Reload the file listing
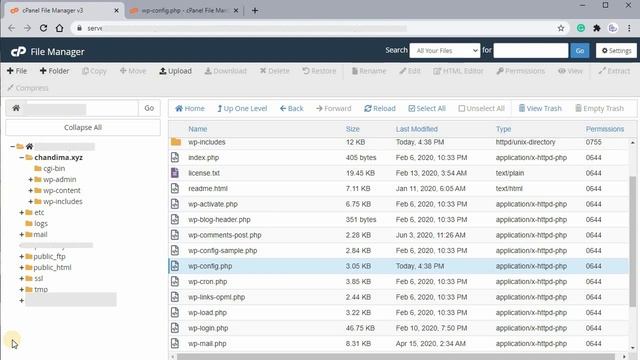Screen dimensions: 640x360 click(x=380, y=108)
